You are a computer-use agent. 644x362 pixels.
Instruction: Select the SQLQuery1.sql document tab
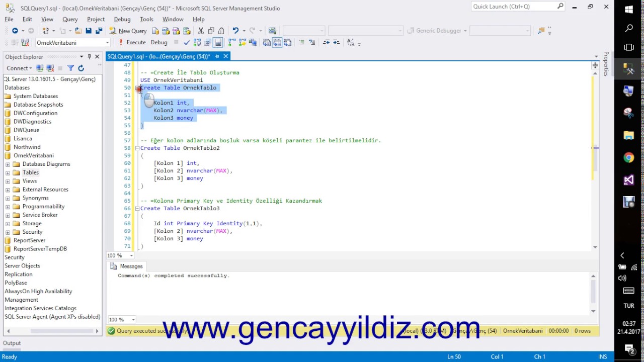[158, 56]
